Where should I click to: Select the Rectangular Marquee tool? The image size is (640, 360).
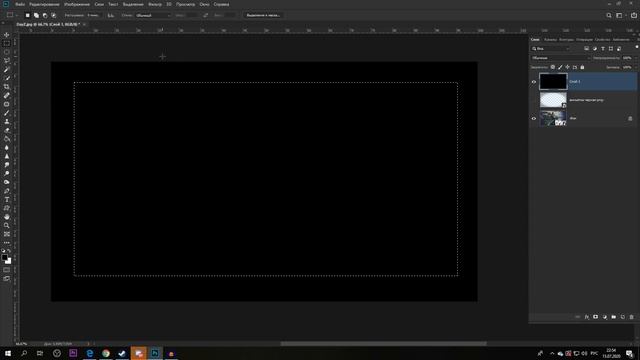point(7,44)
